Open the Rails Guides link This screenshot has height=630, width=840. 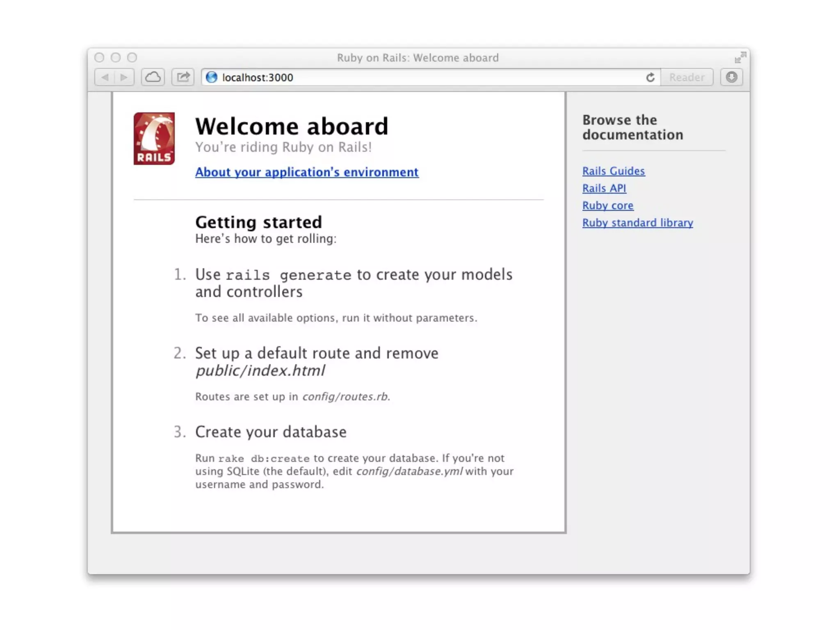click(x=613, y=171)
